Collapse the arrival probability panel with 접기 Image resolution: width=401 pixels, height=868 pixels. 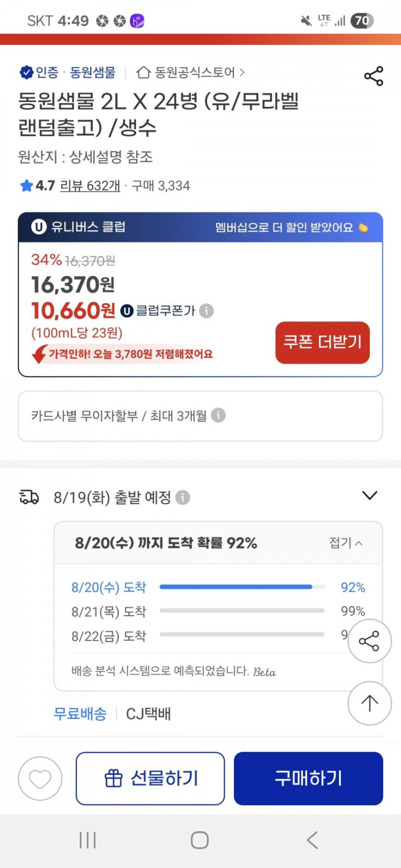pyautogui.click(x=346, y=543)
